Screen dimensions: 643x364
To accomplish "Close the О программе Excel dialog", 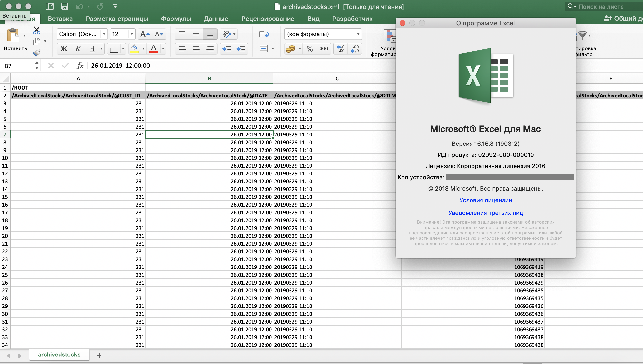I will click(402, 23).
